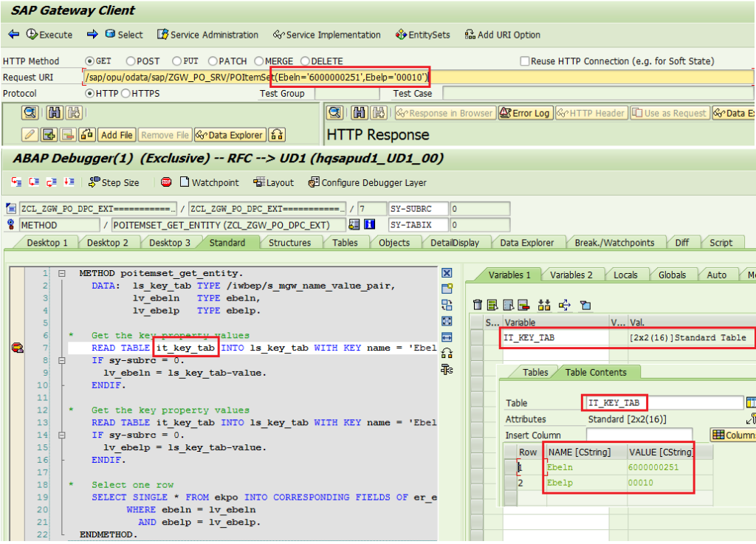Click the HTTP Header button
The width and height of the screenshot is (756, 544).
click(591, 113)
